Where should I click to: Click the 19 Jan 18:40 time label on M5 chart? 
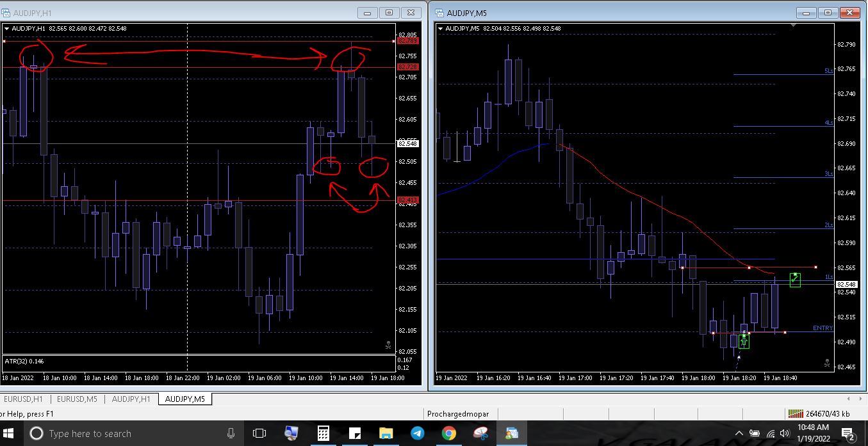coord(781,378)
